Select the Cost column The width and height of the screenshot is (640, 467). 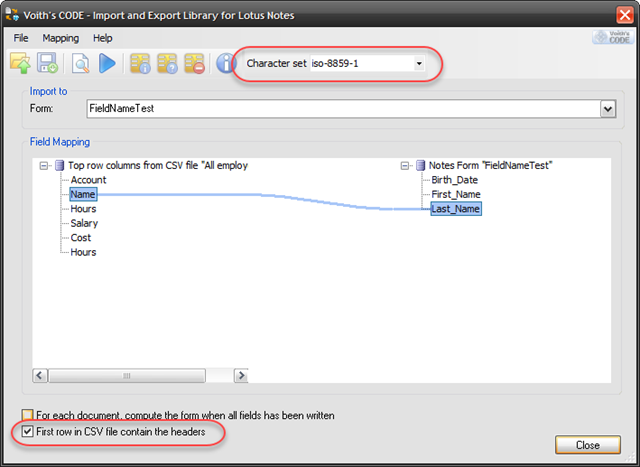80,238
